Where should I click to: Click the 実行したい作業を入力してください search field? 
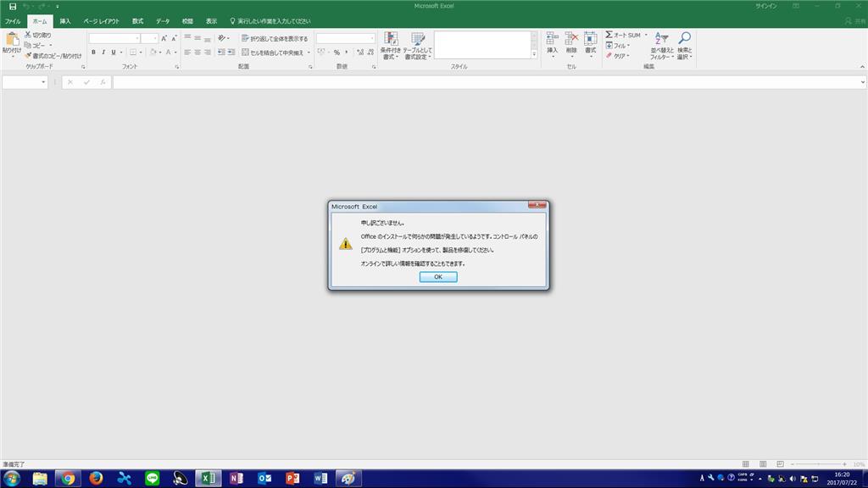[271, 21]
